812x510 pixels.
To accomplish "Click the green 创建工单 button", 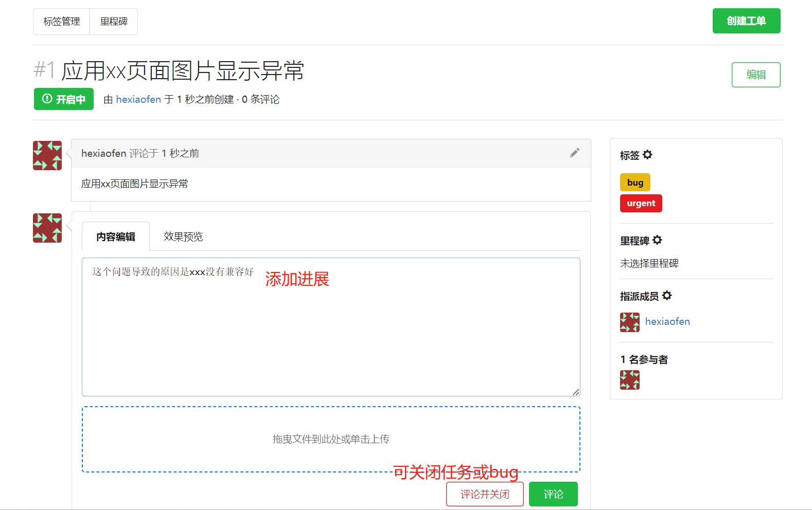I will [746, 21].
